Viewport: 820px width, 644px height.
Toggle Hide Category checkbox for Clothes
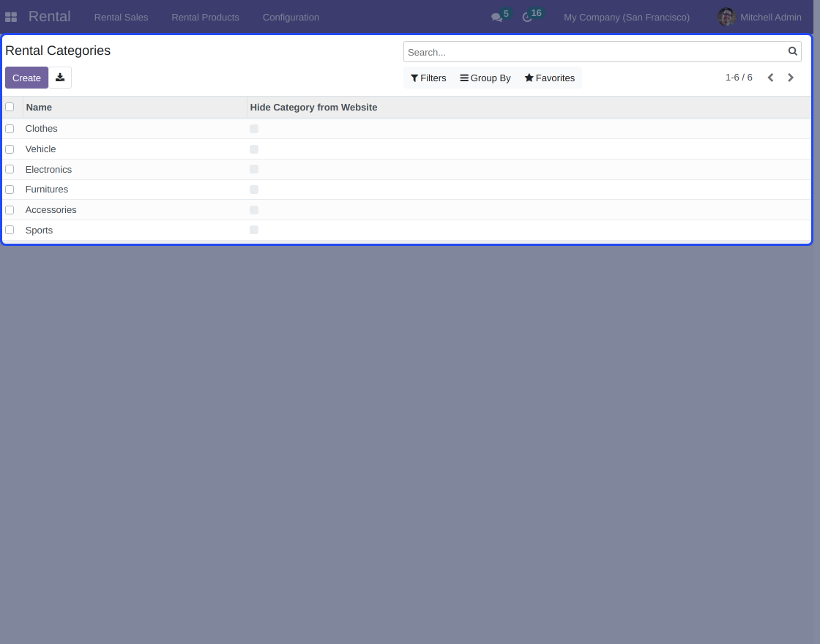(254, 129)
